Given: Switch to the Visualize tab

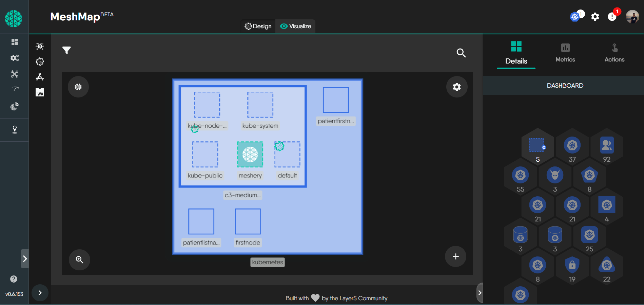Looking at the screenshot, I should click(x=295, y=26).
